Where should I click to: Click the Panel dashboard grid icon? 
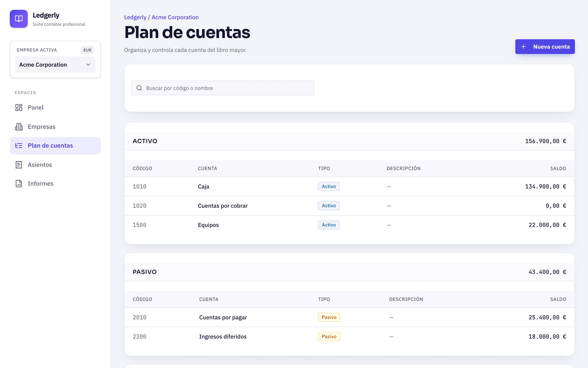click(19, 108)
